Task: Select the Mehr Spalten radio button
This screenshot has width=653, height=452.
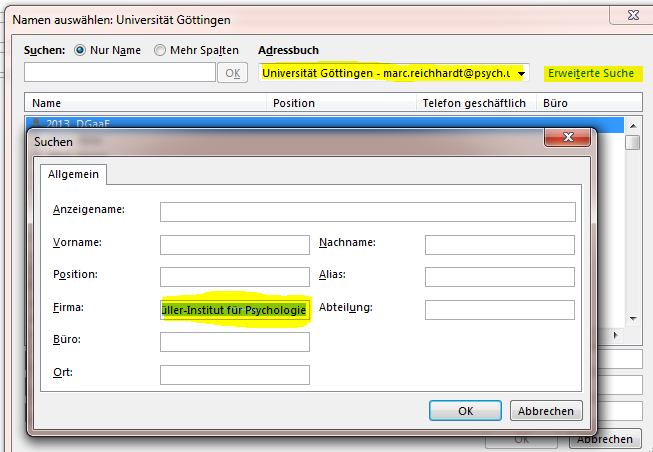Action: pos(160,50)
